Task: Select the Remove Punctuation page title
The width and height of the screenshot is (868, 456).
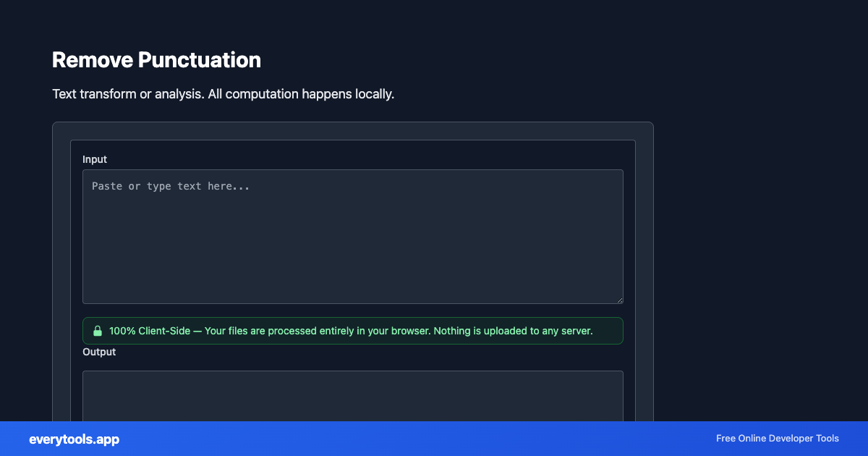Action: 156,60
